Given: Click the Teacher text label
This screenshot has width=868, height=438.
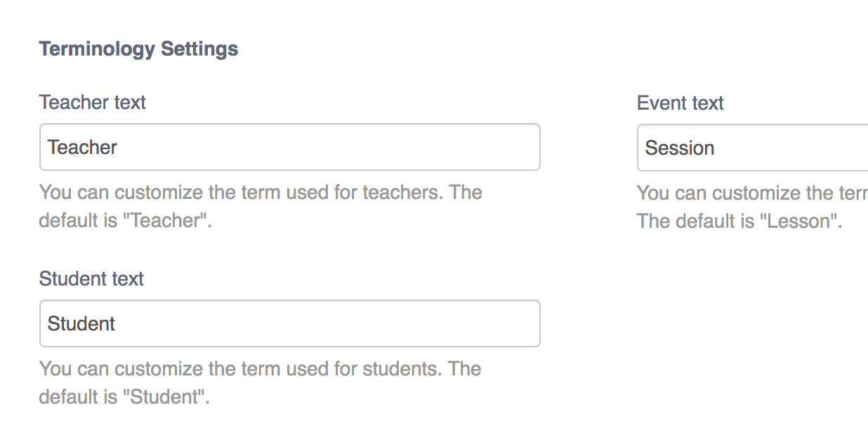Looking at the screenshot, I should coord(92,103).
